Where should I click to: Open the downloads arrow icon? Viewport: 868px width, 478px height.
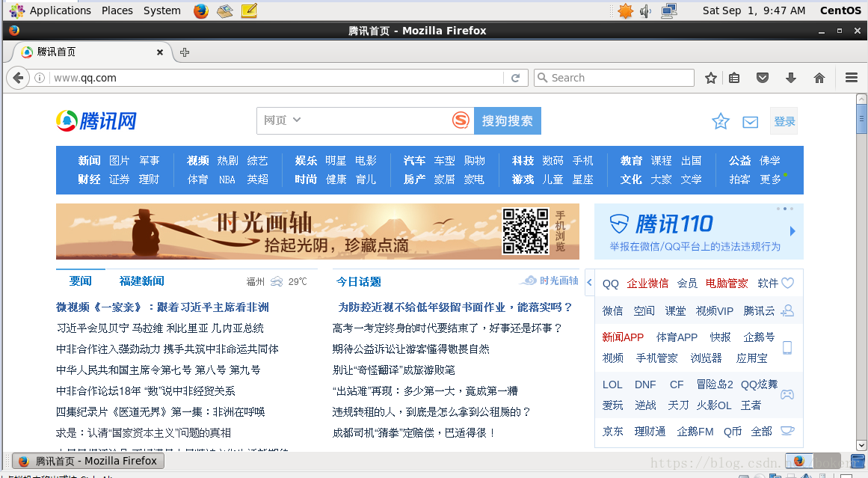[x=790, y=78]
